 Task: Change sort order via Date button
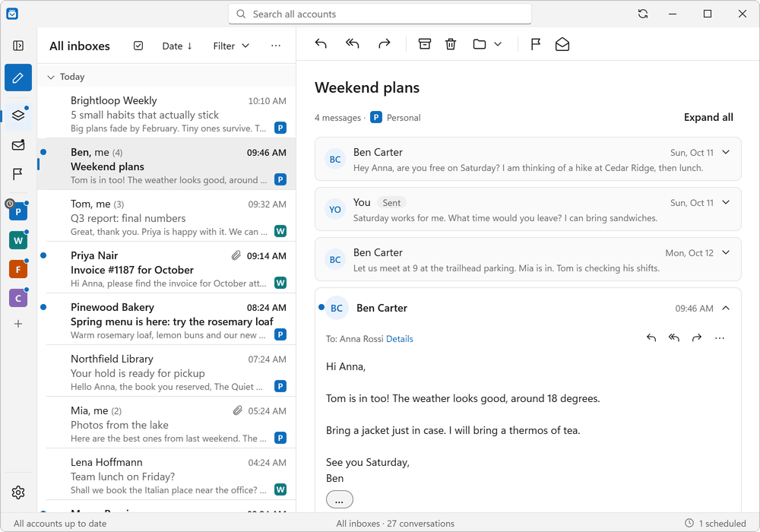(177, 46)
